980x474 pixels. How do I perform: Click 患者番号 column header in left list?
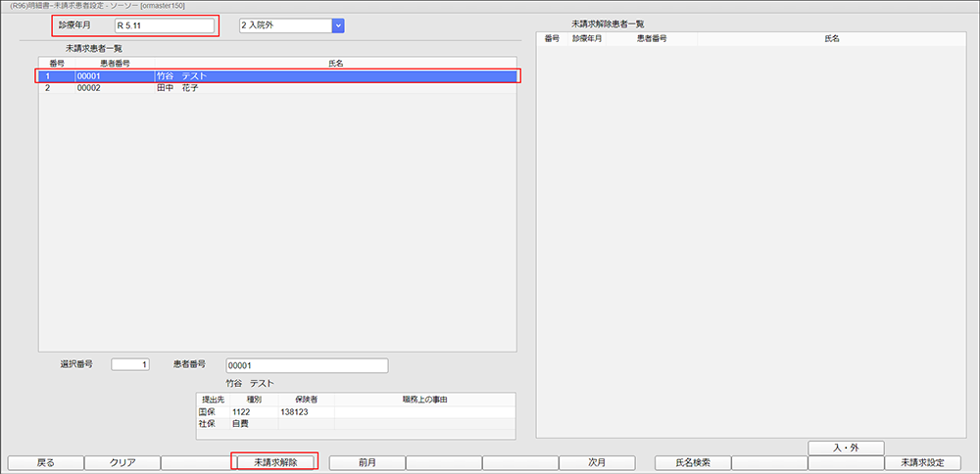[116, 63]
